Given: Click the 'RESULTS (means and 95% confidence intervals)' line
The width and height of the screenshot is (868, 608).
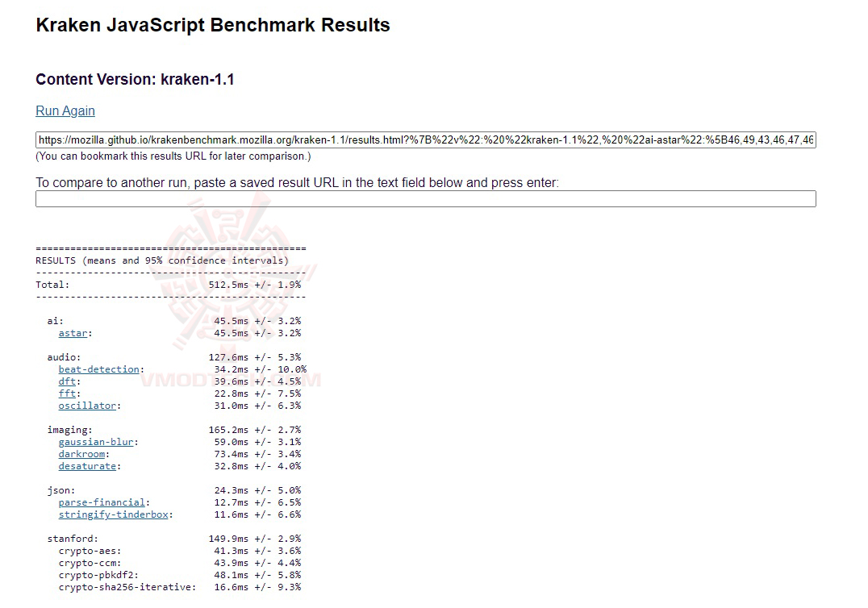Looking at the screenshot, I should (162, 260).
